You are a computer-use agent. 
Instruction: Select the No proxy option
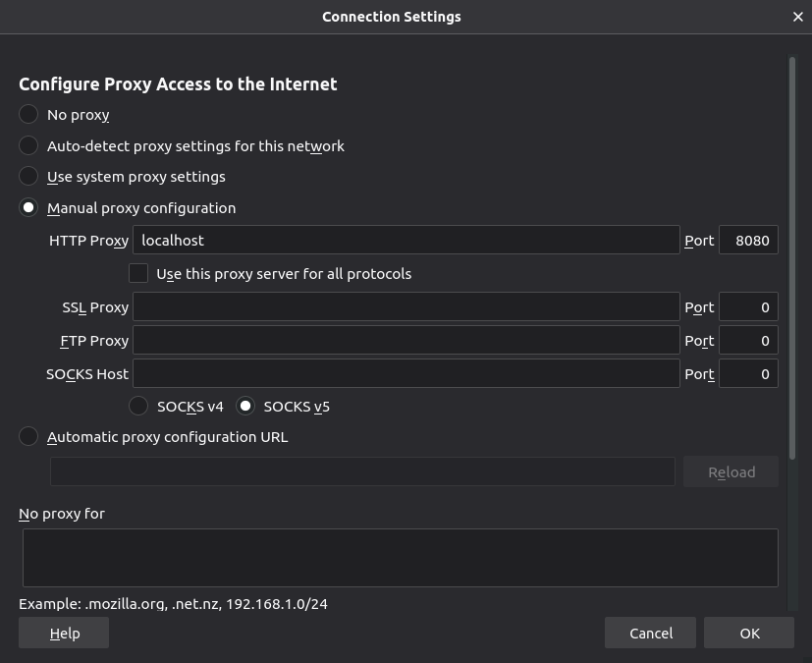pos(29,115)
